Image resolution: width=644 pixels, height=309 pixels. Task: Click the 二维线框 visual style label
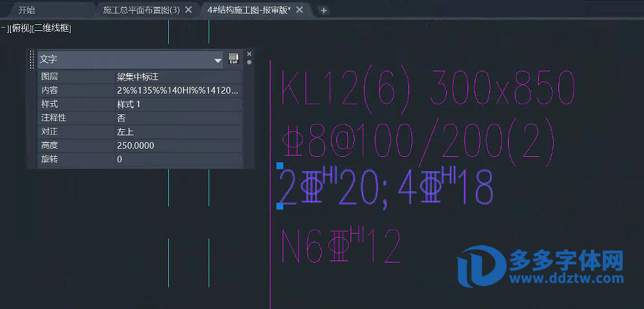[x=52, y=28]
